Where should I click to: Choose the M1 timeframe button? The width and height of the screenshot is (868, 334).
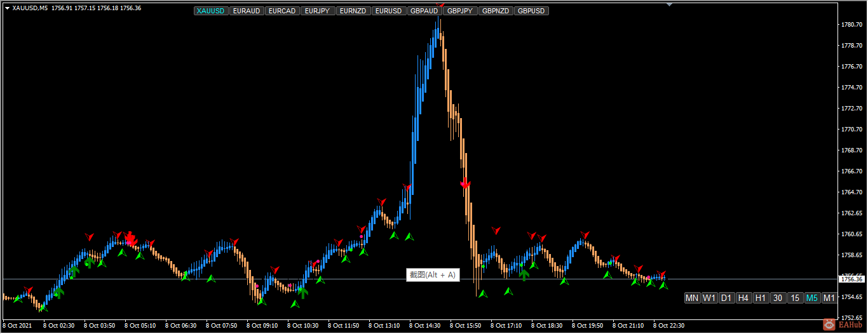point(829,298)
